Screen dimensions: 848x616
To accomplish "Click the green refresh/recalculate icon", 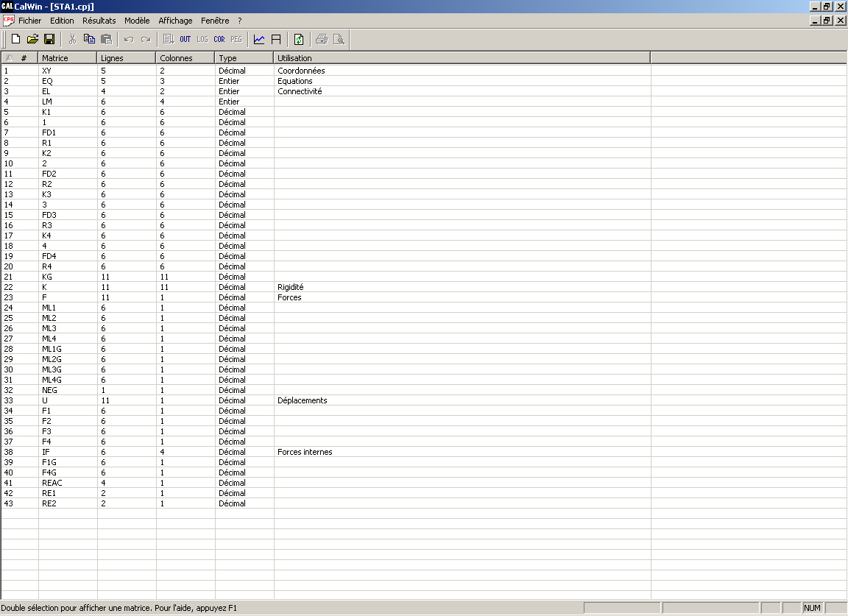I will [x=299, y=39].
